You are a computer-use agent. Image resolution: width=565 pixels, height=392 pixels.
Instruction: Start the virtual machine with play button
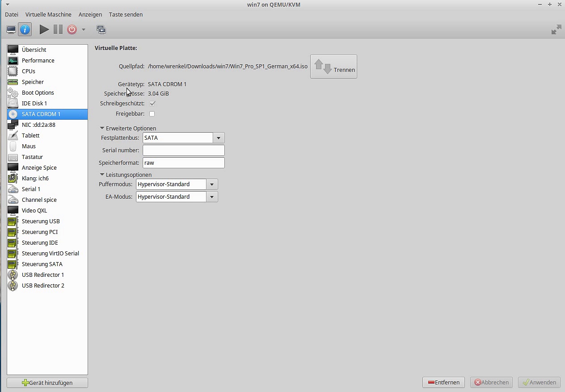pyautogui.click(x=44, y=29)
